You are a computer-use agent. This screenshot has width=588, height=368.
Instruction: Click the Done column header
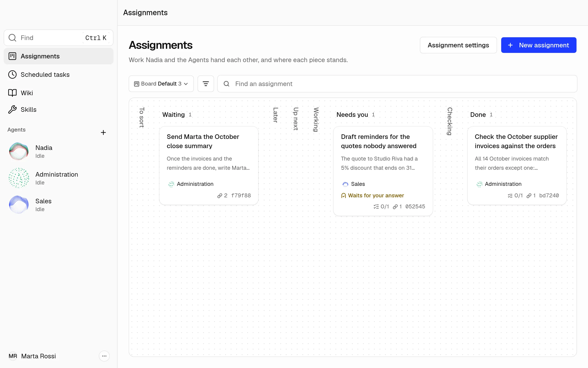478,115
